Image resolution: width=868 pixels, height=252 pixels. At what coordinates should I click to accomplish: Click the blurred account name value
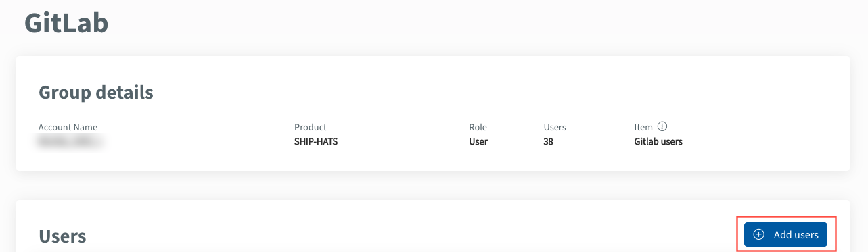coord(71,142)
